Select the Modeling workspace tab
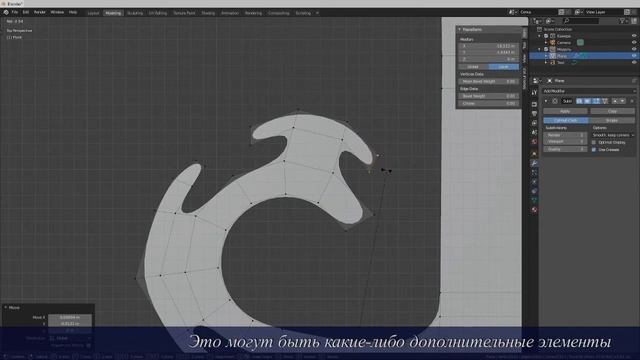Screen dimensions: 640x360 113,13
